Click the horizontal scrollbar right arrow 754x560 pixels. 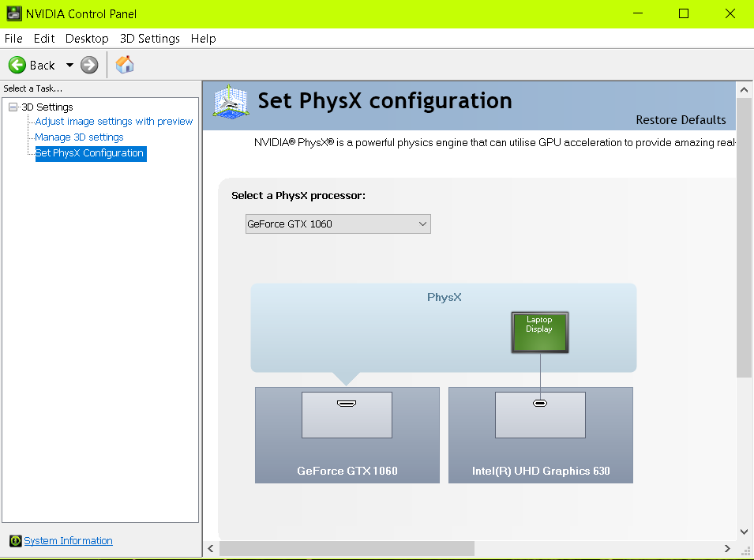pyautogui.click(x=727, y=548)
